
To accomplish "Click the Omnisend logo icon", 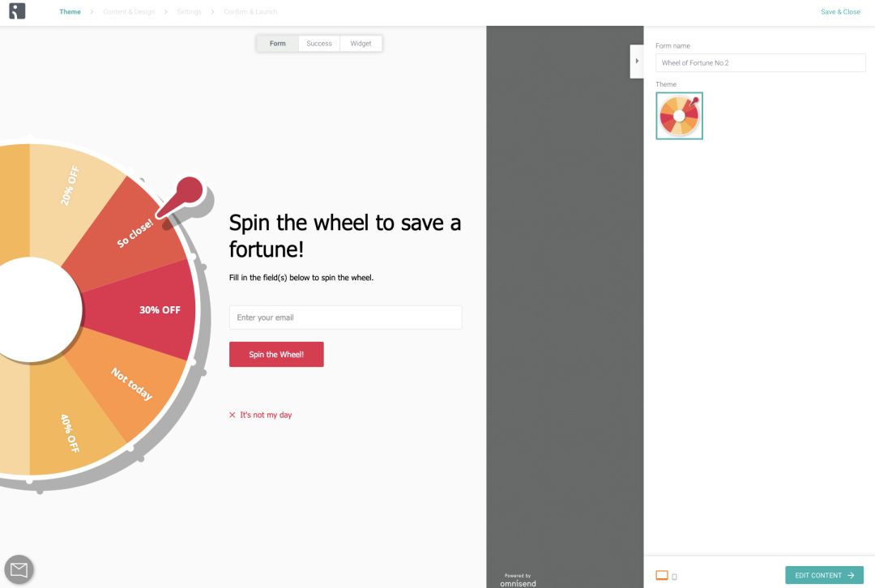I will click(17, 11).
